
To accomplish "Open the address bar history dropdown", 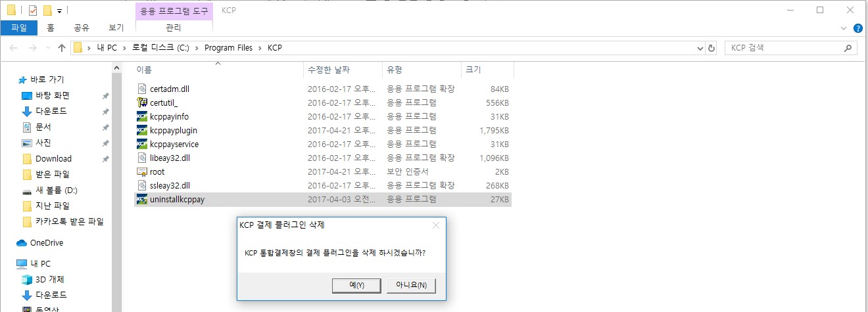I will point(700,48).
